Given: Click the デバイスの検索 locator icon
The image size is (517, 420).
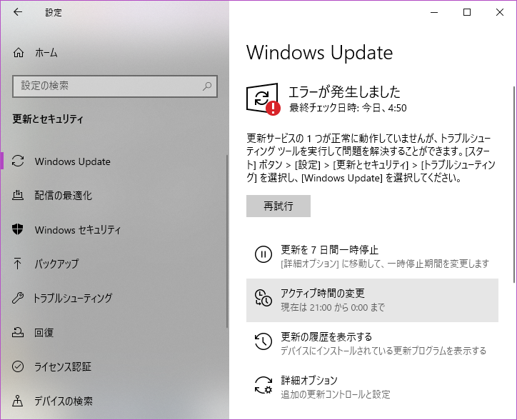Looking at the screenshot, I should [17, 401].
